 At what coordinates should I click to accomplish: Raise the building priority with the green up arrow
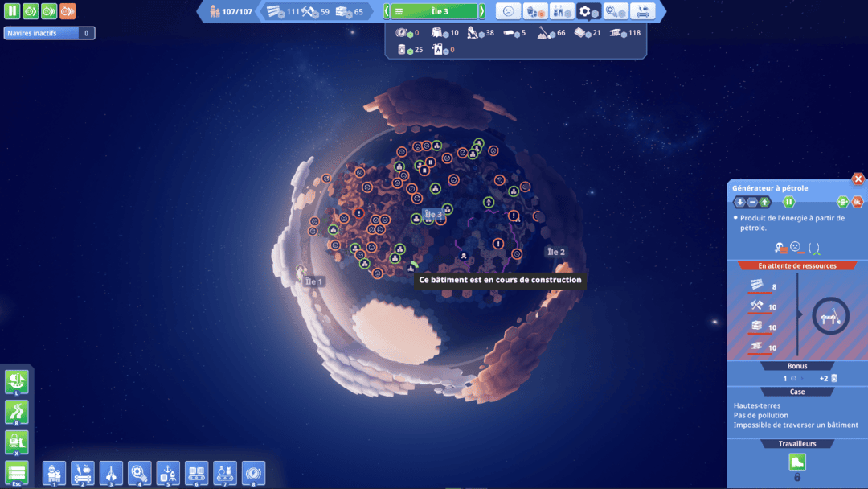point(764,202)
